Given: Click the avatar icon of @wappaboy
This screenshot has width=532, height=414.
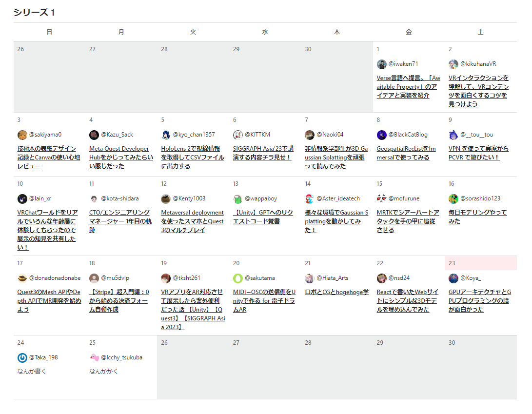Looking at the screenshot, I should tap(238, 199).
